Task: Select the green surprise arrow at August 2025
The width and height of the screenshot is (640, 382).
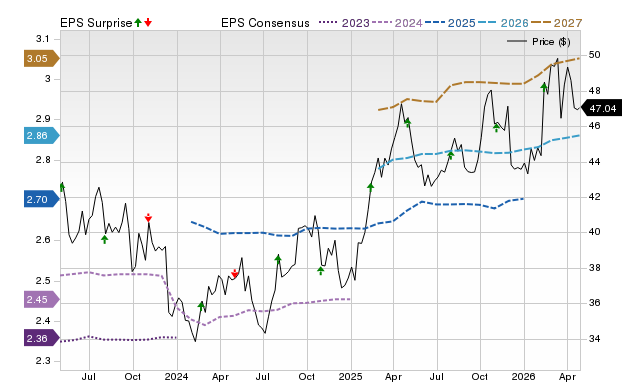Action: pos(451,155)
